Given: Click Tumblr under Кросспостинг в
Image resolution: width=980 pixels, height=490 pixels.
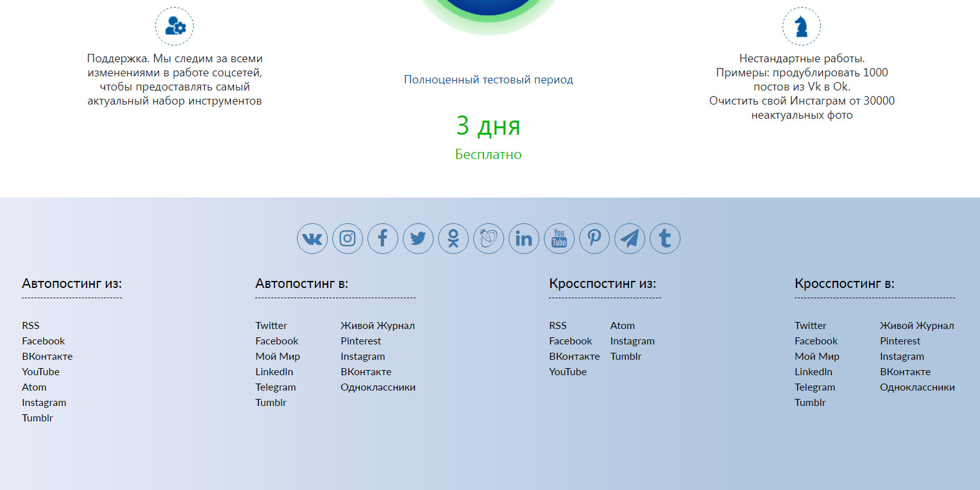Looking at the screenshot, I should (x=810, y=403).
